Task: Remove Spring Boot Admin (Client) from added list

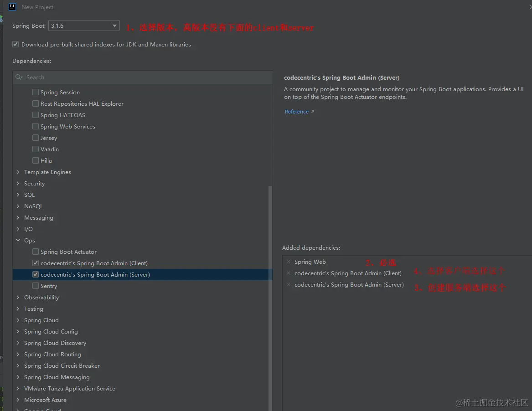Action: point(289,273)
